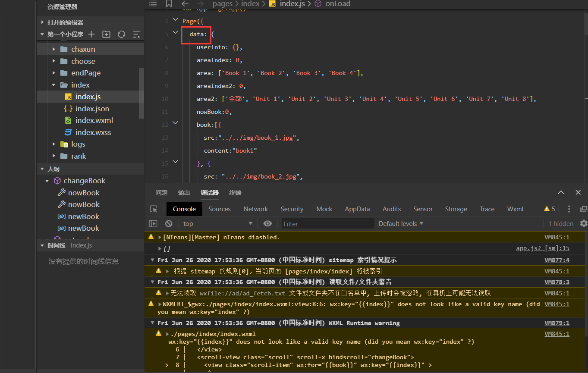Open the VM879:1 source link
588x373 pixels.
557,323
